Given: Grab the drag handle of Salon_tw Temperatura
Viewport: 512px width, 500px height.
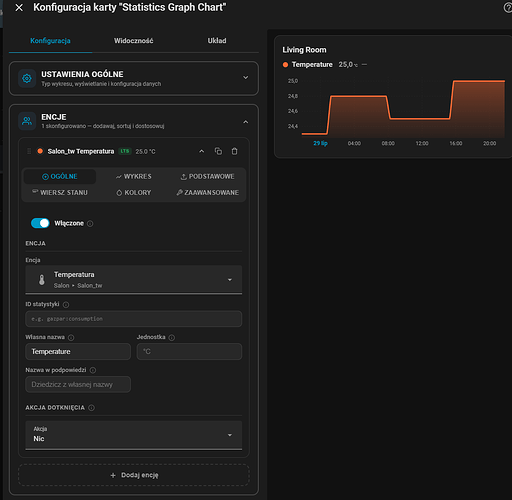Looking at the screenshot, I should click(x=29, y=151).
